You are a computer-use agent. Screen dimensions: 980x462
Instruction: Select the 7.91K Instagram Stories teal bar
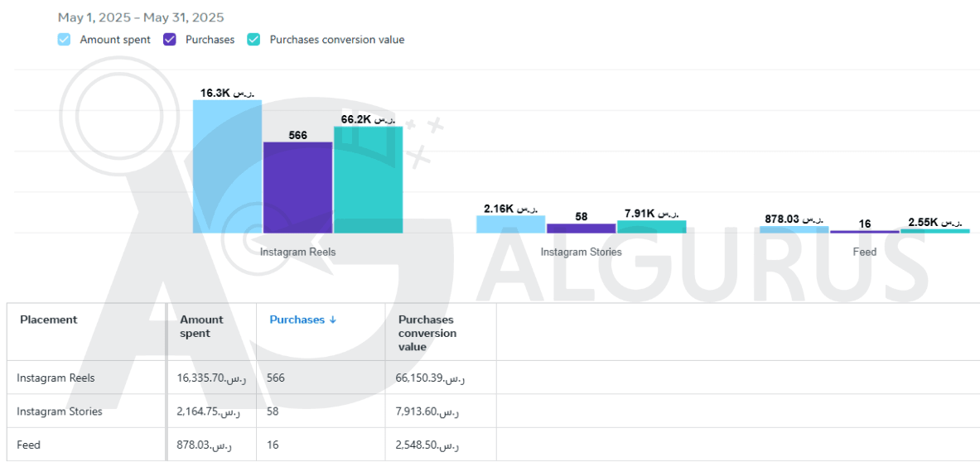[651, 227]
